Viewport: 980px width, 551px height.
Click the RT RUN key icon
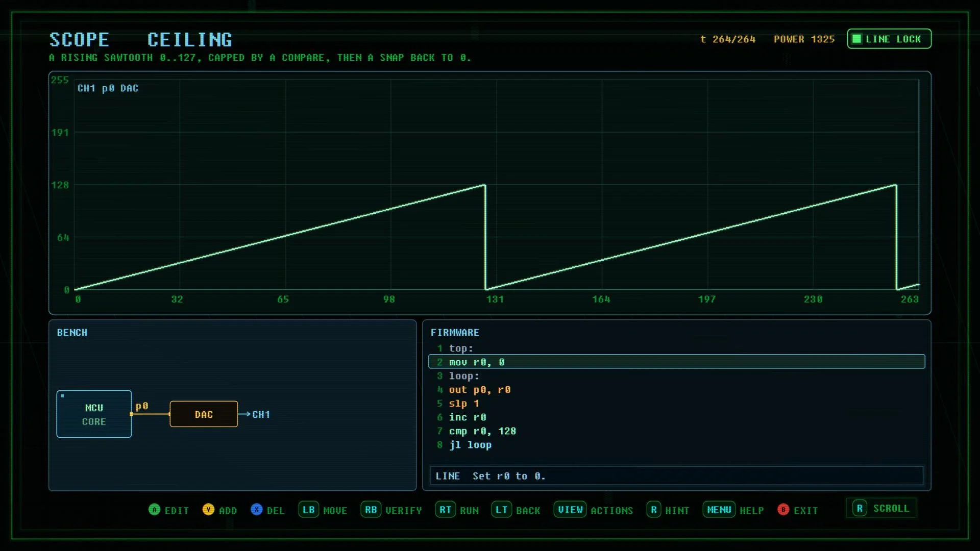(446, 510)
